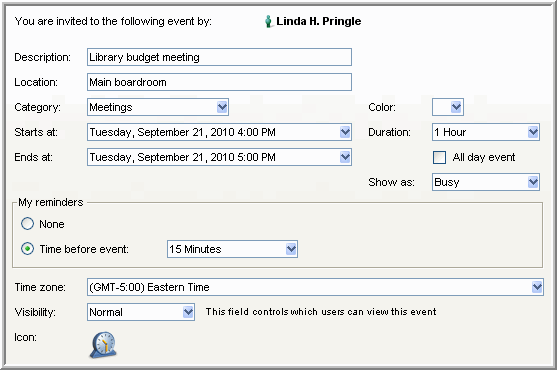Expand the Time zone dropdown

537,287
